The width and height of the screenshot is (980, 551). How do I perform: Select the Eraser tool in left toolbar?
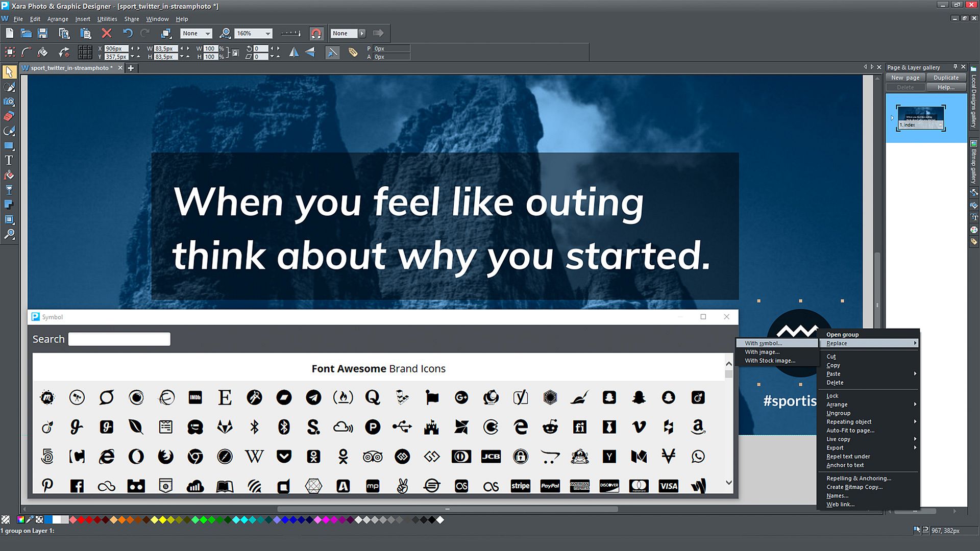(x=9, y=116)
